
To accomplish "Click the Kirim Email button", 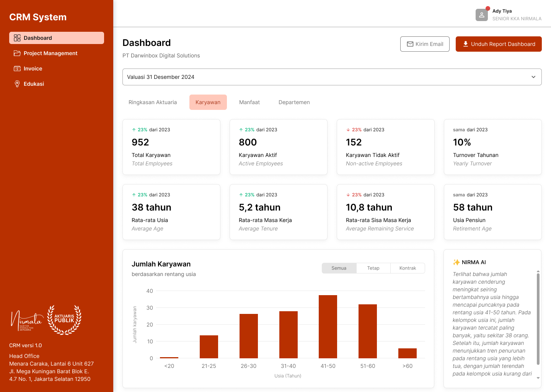I will click(425, 44).
